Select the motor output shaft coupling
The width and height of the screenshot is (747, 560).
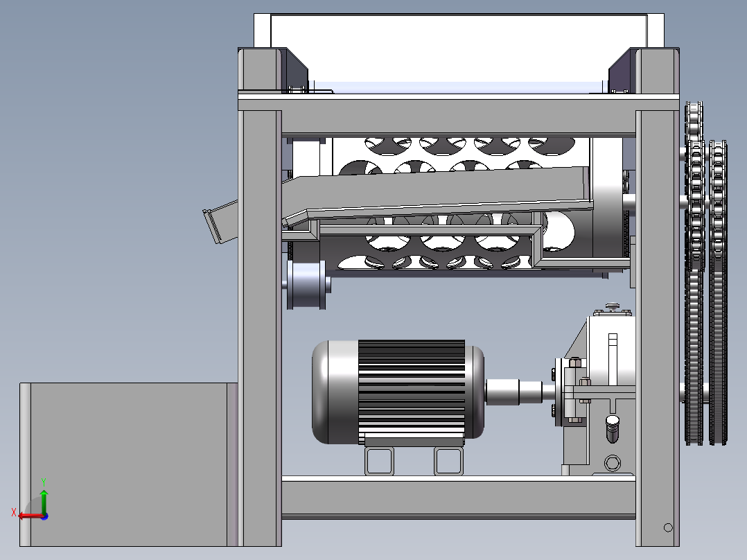514,392
